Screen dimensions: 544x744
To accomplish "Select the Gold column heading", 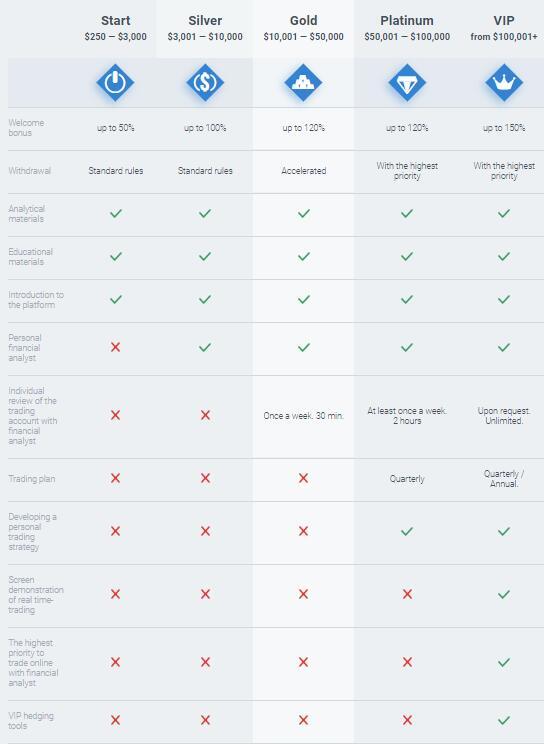I will 303,20.
